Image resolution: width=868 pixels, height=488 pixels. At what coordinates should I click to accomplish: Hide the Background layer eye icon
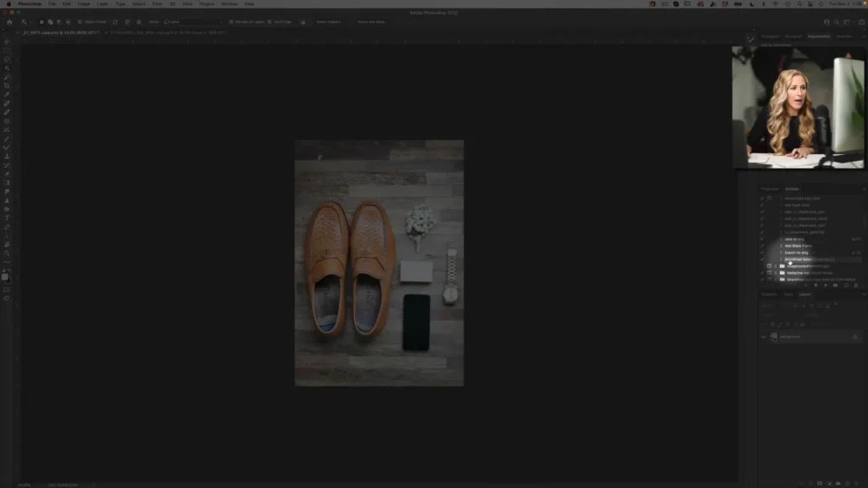[764, 337]
